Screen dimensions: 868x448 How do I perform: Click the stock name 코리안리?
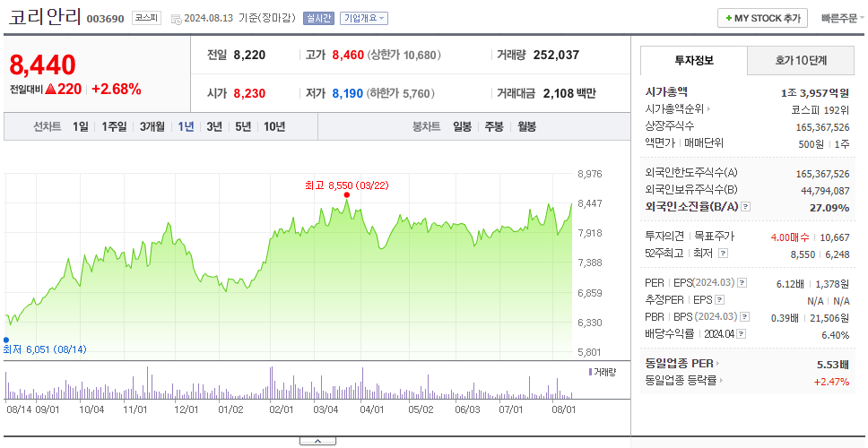tap(46, 17)
